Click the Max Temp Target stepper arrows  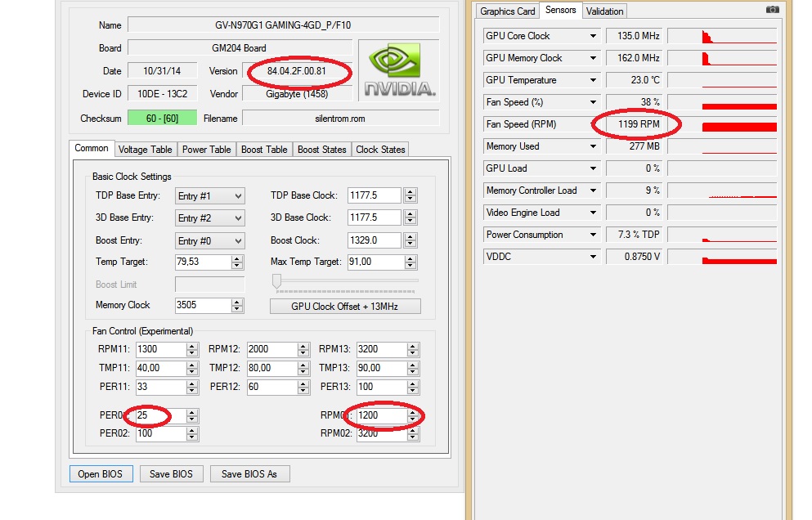click(410, 262)
